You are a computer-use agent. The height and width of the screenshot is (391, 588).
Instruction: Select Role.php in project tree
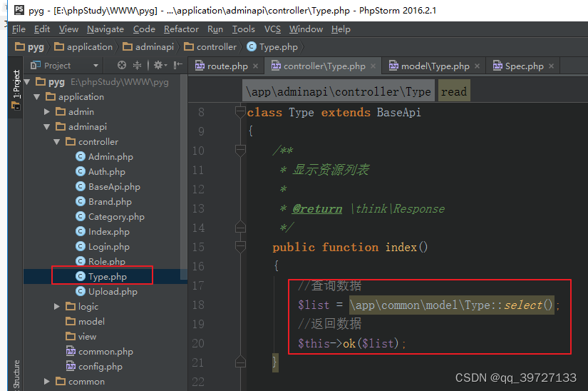pyautogui.click(x=100, y=262)
